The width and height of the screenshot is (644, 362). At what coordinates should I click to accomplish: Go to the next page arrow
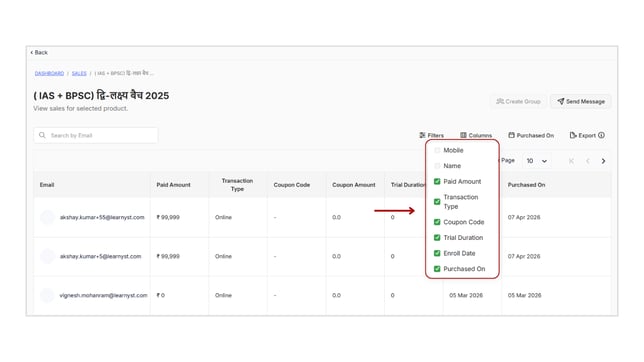(603, 161)
